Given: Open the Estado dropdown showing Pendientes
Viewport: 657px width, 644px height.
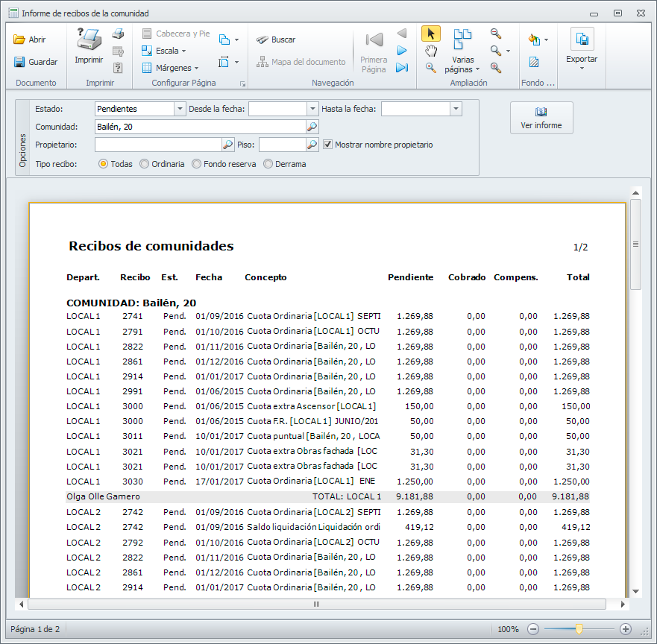Looking at the screenshot, I should (180, 109).
